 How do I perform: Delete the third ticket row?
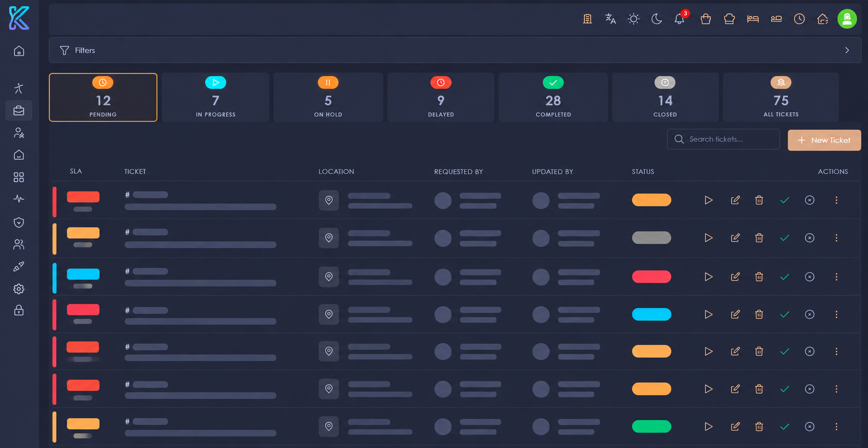click(x=759, y=276)
